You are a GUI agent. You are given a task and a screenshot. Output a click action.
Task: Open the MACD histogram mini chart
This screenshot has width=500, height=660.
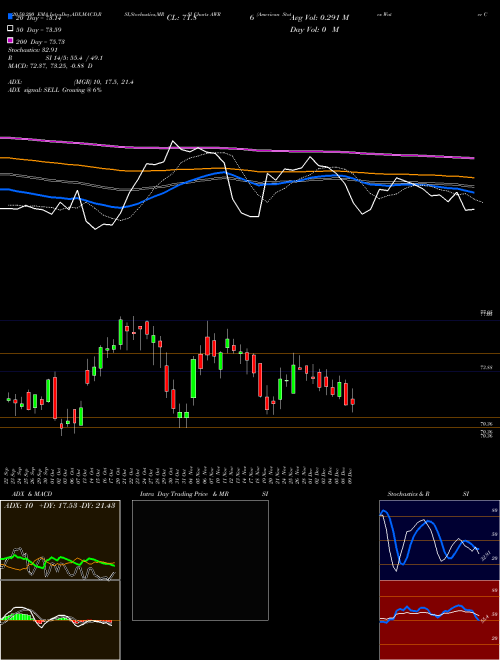60,620
